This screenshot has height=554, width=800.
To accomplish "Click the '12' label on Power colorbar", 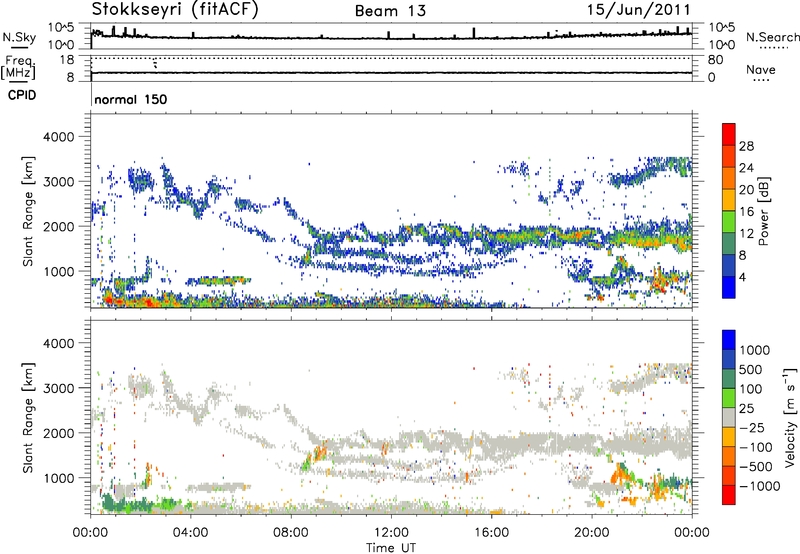I will point(746,234).
